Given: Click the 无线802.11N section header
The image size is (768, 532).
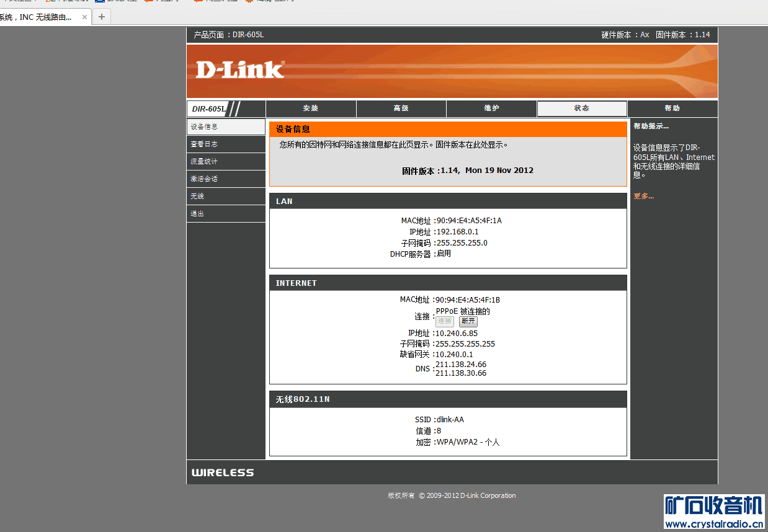Looking at the screenshot, I should (x=448, y=399).
